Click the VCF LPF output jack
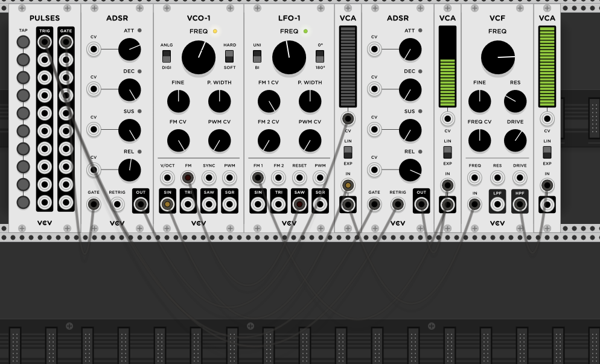This screenshot has height=364, width=600. (497, 205)
